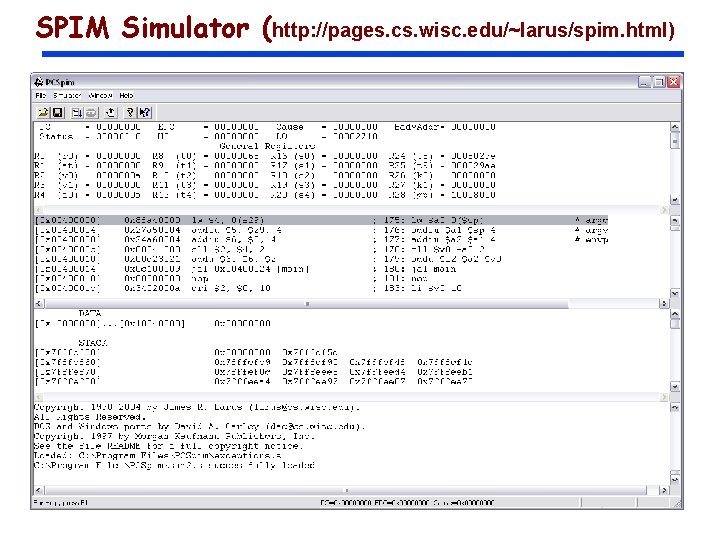720x540 pixels.
Task: Click the text segment pane scroll-up arrow
Action: coord(675,220)
